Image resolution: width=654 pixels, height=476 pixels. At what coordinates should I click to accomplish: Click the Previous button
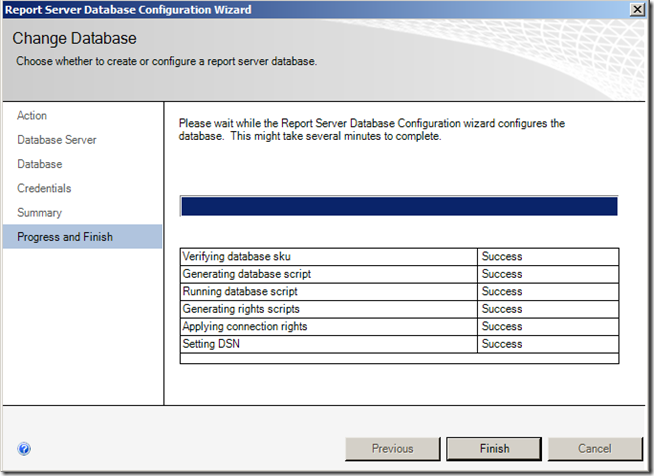pos(393,449)
